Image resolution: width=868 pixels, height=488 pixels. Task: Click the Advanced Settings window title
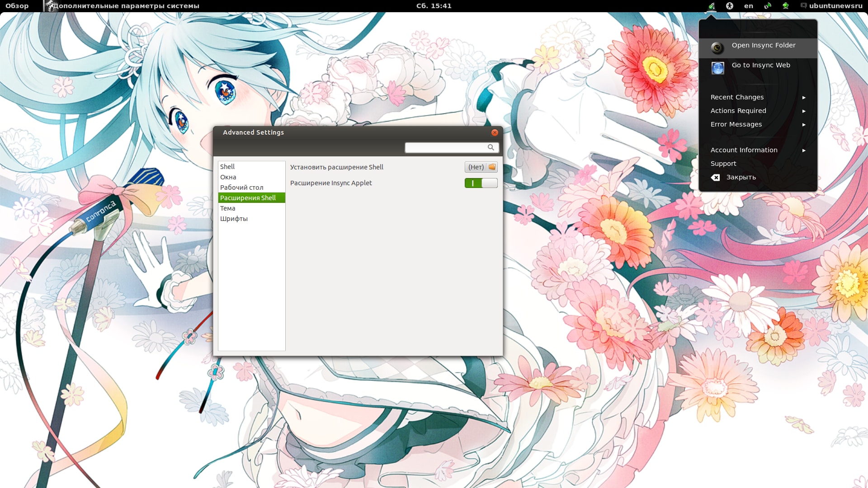tap(253, 132)
